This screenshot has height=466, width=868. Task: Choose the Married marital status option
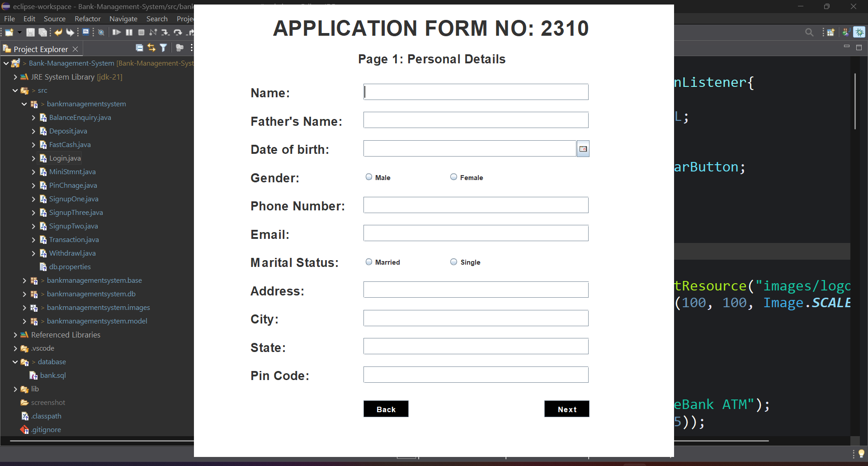coord(369,262)
